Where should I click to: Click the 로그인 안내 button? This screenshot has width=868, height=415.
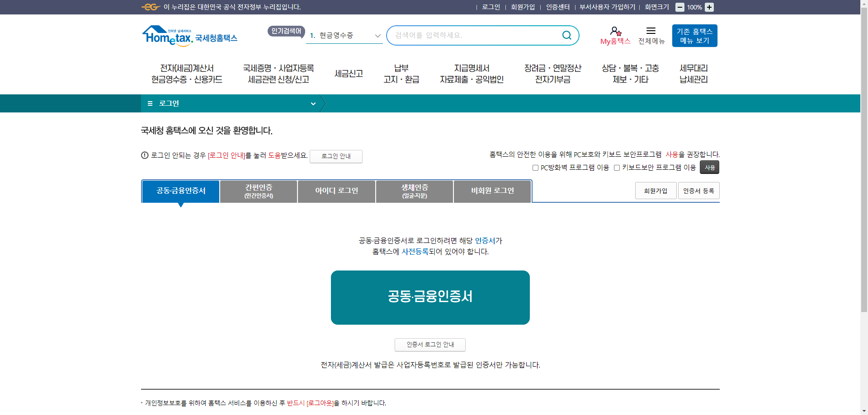coord(335,156)
